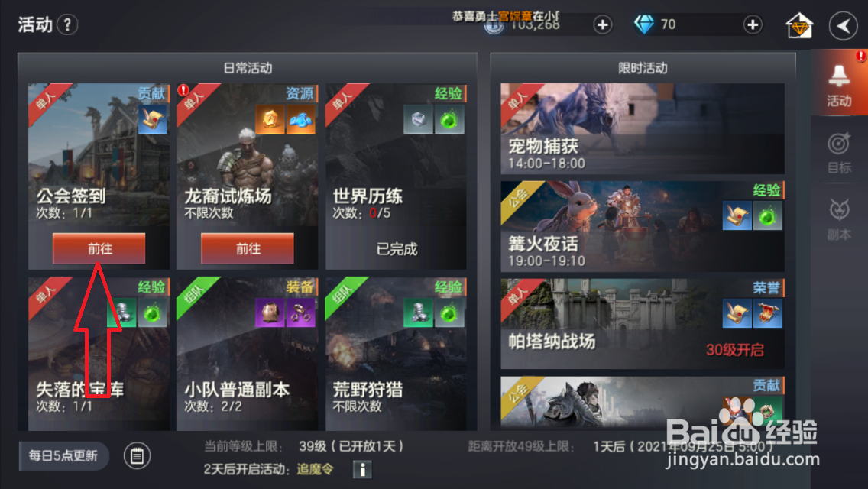This screenshot has width=868, height=489.
Task: Tap the plus icon next to gold coins
Action: click(603, 24)
